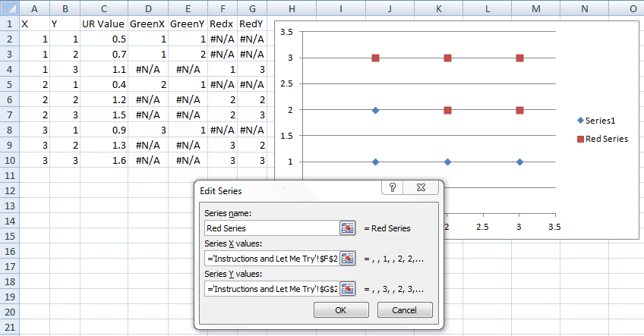The image size is (644, 336).
Task: Click the select-all corner of the spreadsheet
Action: coord(10,8)
